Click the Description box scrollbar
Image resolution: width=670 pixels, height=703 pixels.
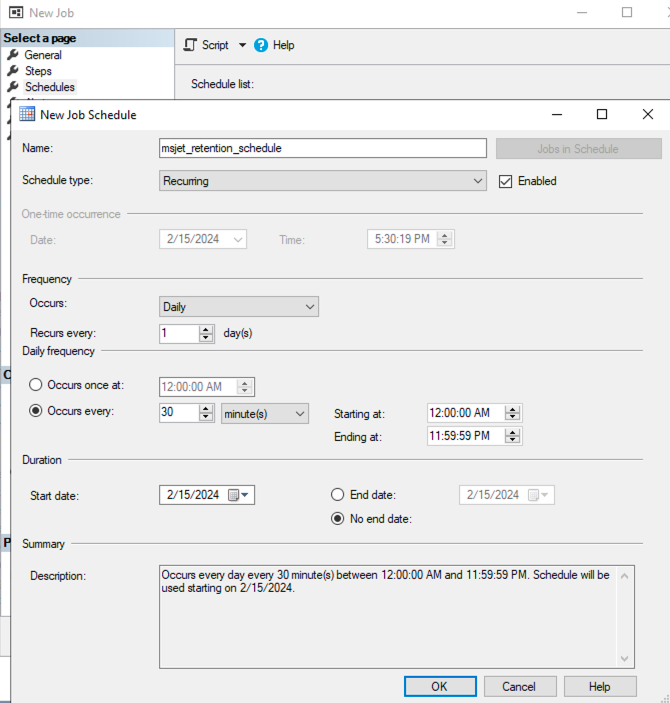tap(625, 616)
